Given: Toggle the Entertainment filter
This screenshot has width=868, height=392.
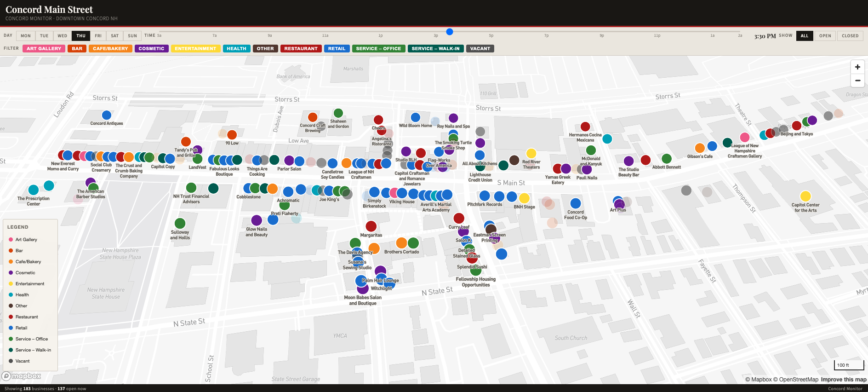Looking at the screenshot, I should point(195,48).
